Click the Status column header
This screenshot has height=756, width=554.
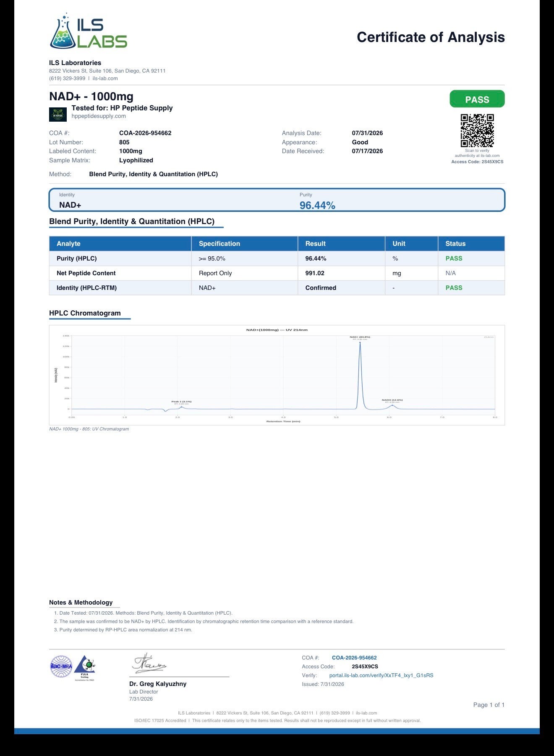click(x=472, y=243)
